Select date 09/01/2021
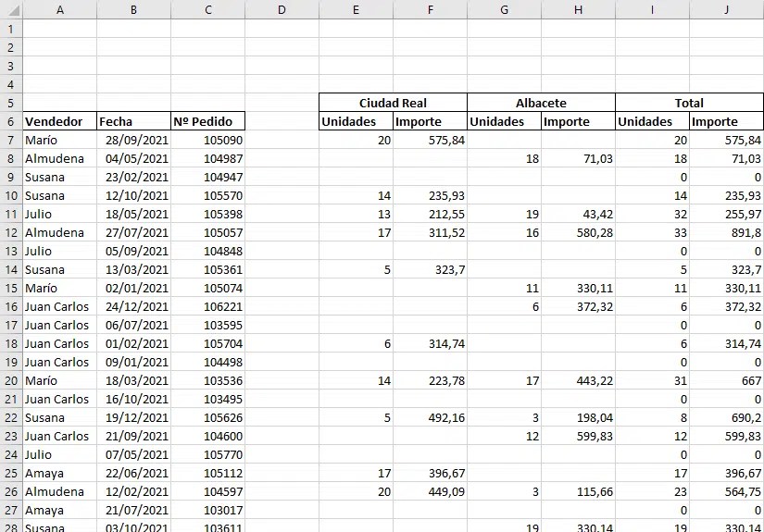Screen dimensions: 764x532 pos(134,362)
